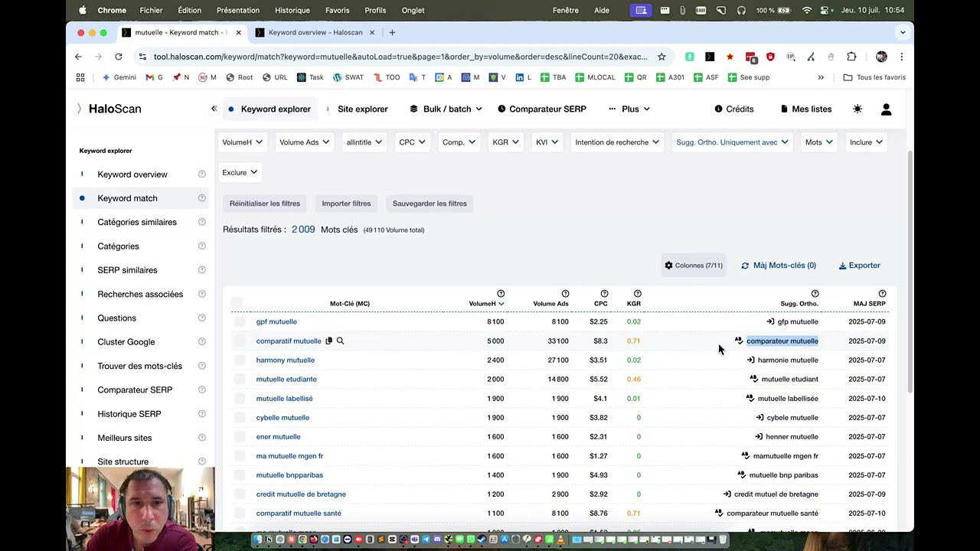Collapse the HaloScan sidebar with double chevron
Screen dimensions: 980x551
click(x=214, y=109)
